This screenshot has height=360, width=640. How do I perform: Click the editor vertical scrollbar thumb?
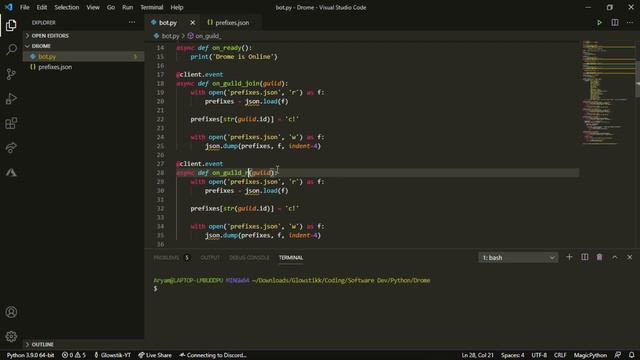[638, 79]
